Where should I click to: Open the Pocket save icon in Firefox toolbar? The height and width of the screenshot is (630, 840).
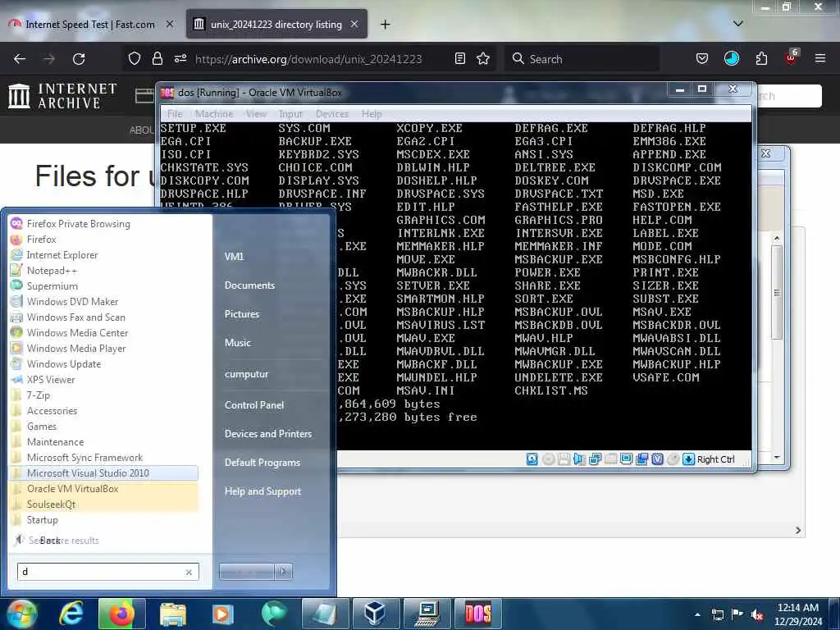pos(702,58)
